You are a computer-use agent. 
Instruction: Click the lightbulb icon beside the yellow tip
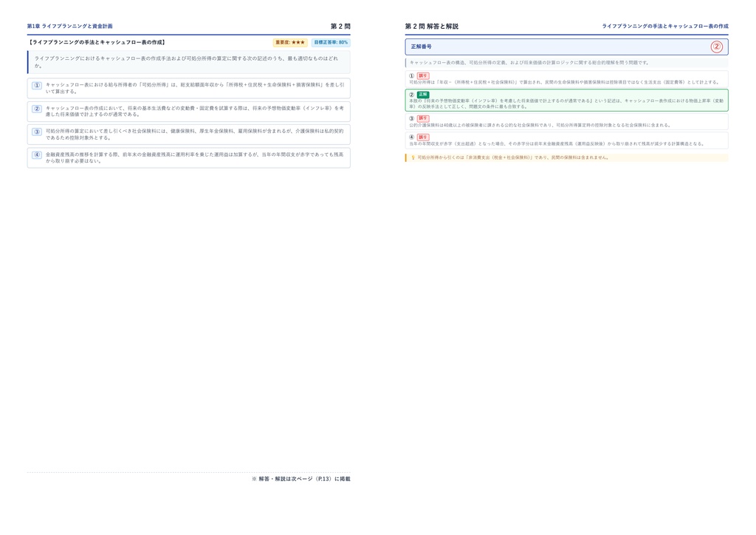[413, 157]
